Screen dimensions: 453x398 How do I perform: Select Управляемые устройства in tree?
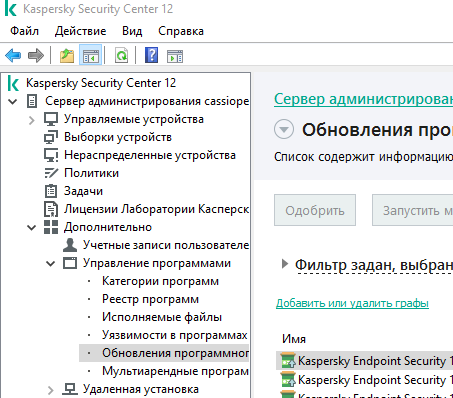coord(134,119)
